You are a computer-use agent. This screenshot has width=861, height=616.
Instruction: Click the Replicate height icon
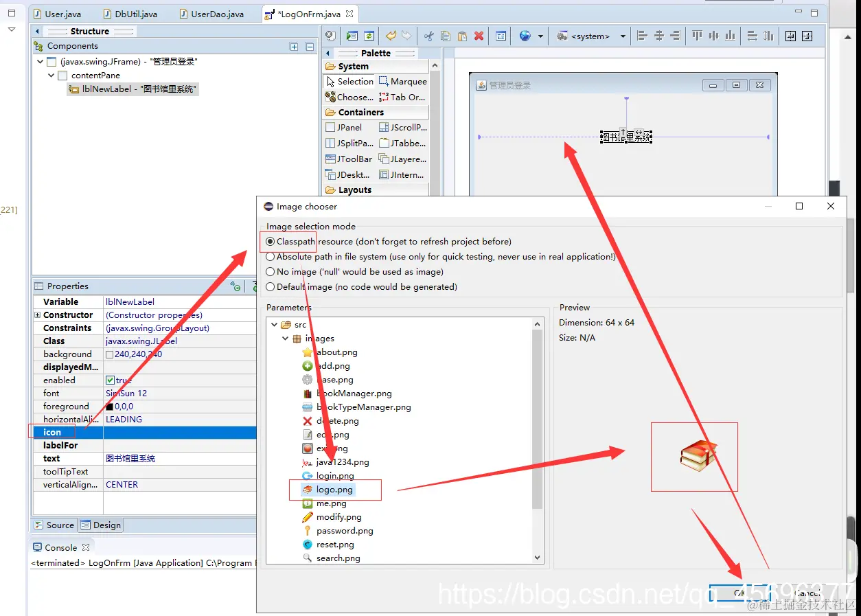click(x=768, y=36)
